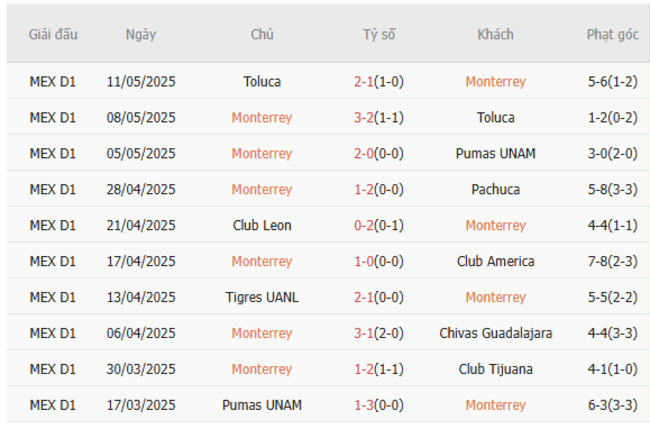The width and height of the screenshot is (650, 429).
Task: Open Chivas Guadalajara team page
Action: 495,334
